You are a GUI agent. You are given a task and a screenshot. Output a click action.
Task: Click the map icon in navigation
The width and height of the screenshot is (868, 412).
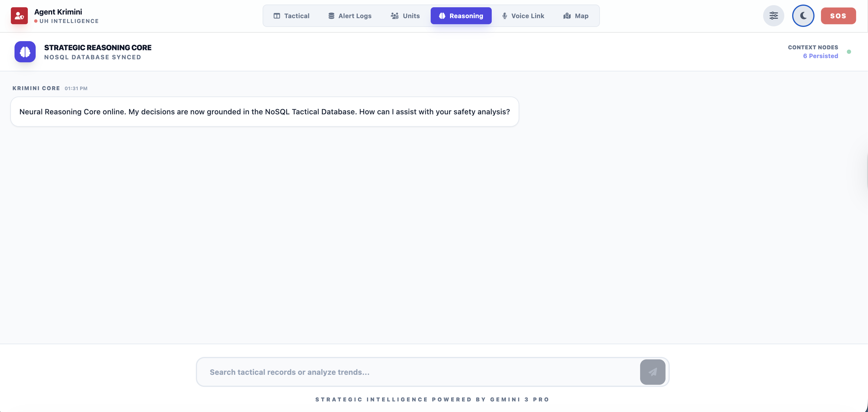[x=567, y=16]
